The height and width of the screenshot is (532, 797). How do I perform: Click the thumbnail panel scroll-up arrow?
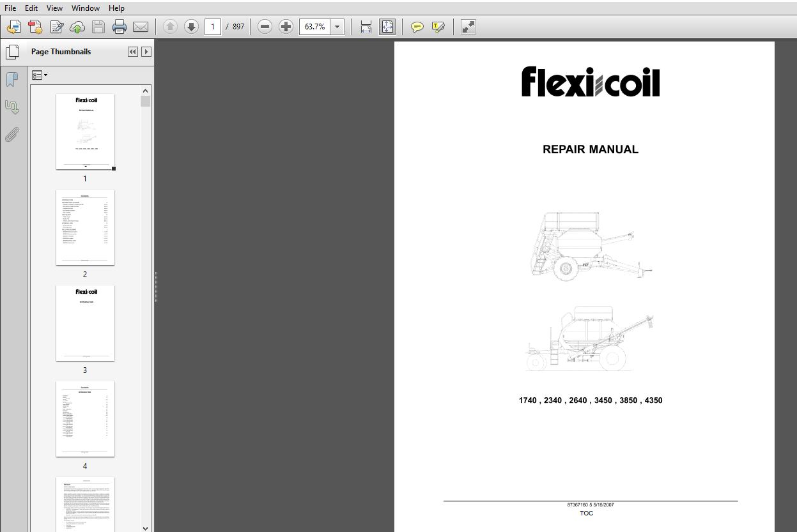point(145,90)
